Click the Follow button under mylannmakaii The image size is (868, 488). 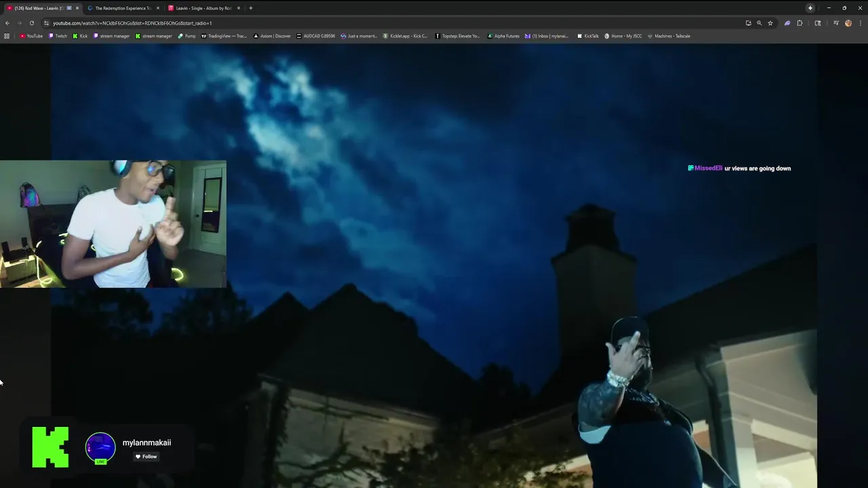146,457
